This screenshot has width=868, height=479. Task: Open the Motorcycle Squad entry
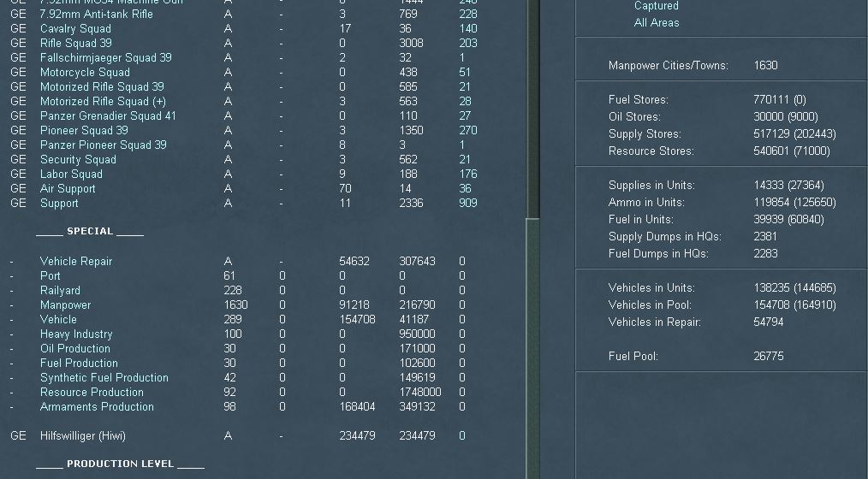tap(85, 73)
